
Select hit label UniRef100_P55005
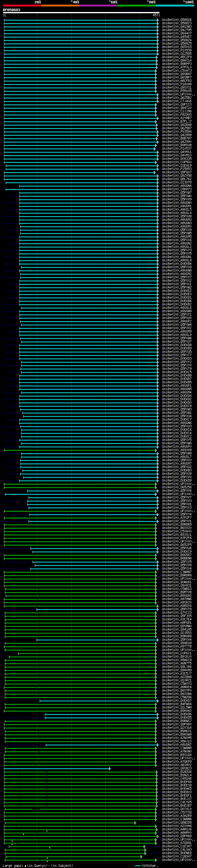[x=177, y=91]
